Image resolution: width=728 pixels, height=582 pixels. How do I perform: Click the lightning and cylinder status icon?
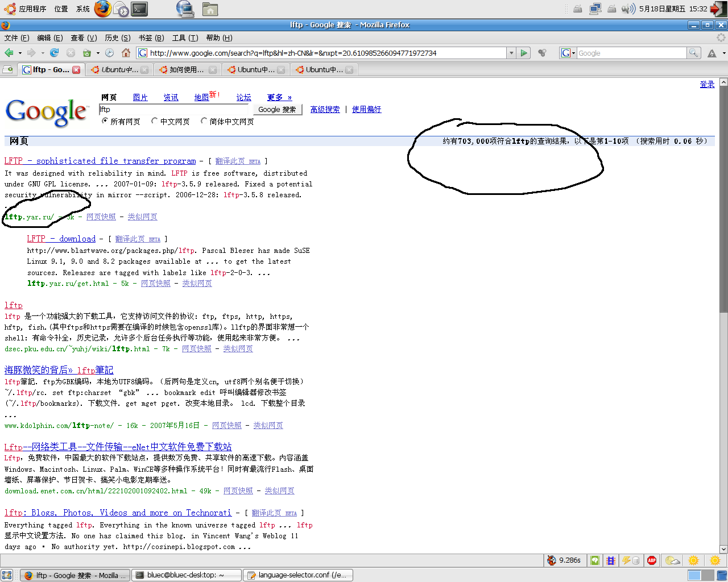tap(631, 560)
